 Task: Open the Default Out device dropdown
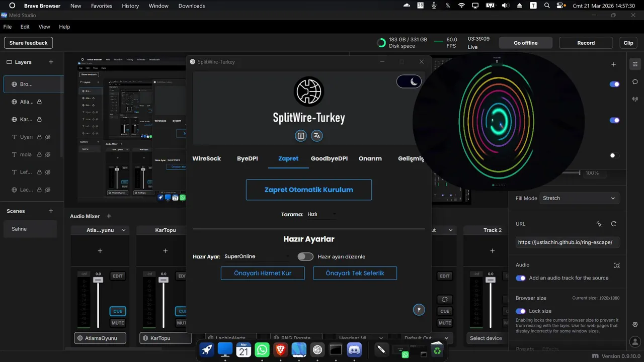click(x=427, y=338)
